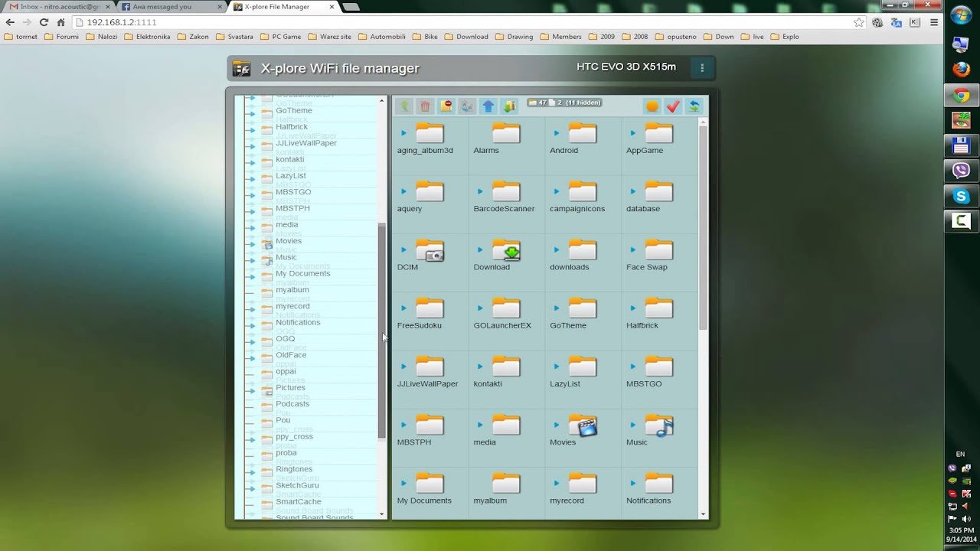
Task: Expand the BarcodeScanner folder arrow in grid
Action: click(x=480, y=191)
